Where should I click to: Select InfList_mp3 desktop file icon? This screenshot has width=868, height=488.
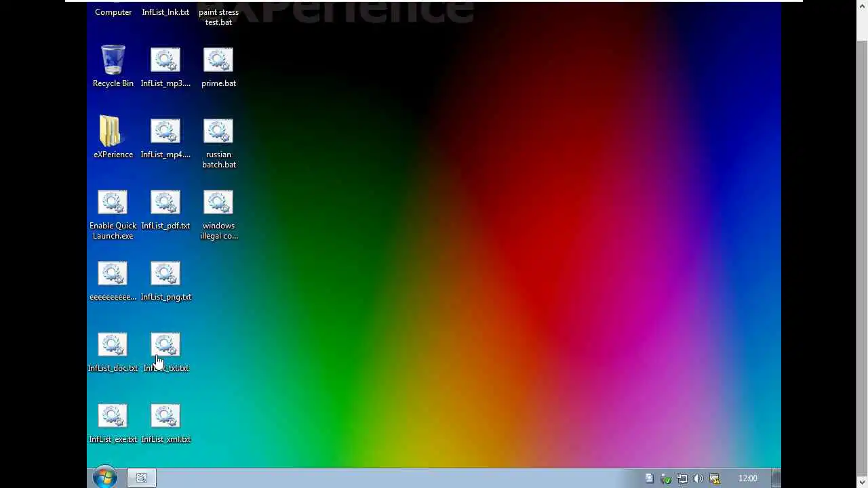165,68
